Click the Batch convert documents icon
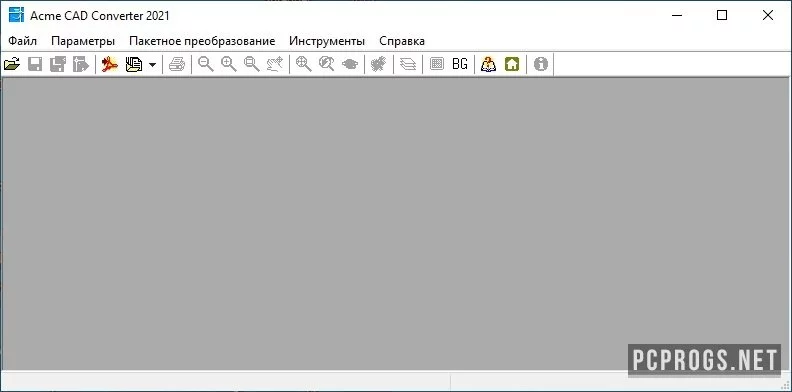The image size is (792, 392). coord(134,64)
